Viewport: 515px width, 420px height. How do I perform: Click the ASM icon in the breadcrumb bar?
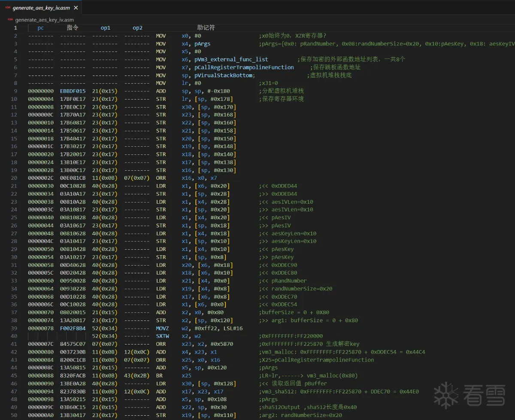click(x=9, y=20)
